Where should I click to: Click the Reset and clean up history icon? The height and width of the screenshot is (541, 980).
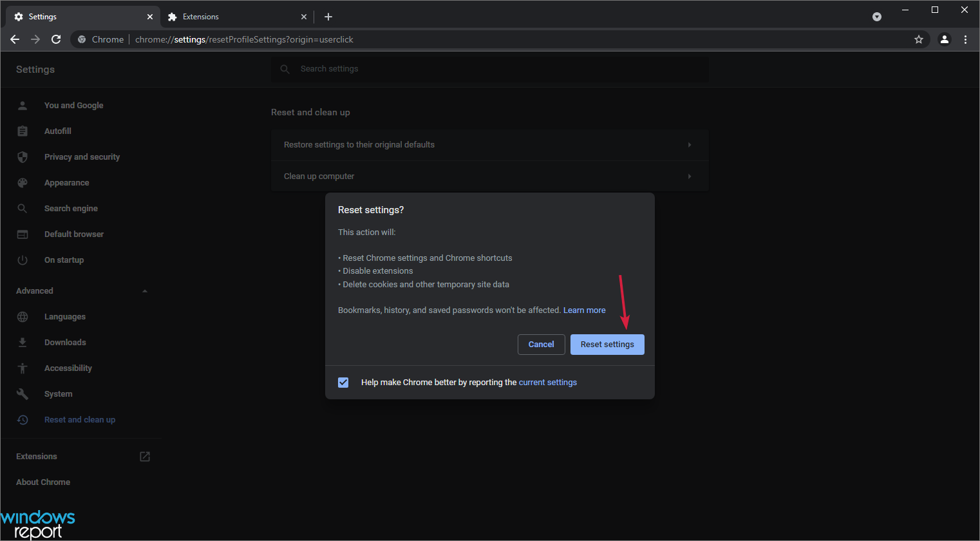pyautogui.click(x=23, y=419)
